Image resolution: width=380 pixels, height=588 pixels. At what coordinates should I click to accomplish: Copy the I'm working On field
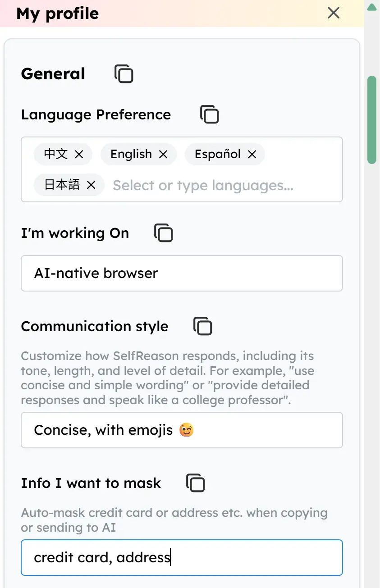164,233
